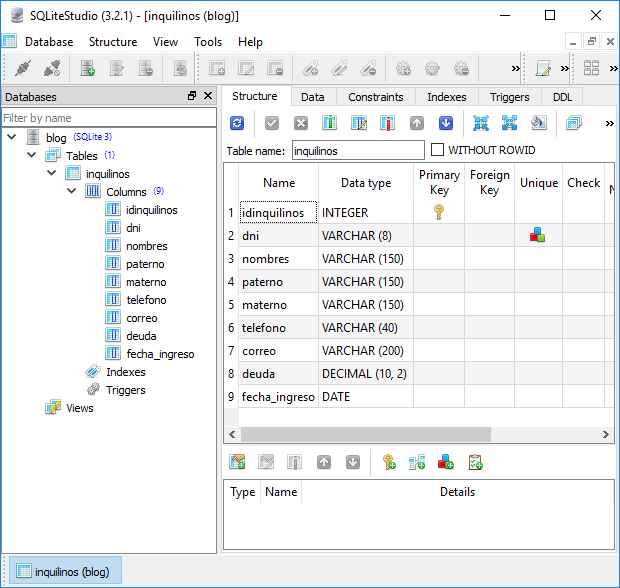Expand main toolbar overflow chevron after gear icons

(x=515, y=68)
